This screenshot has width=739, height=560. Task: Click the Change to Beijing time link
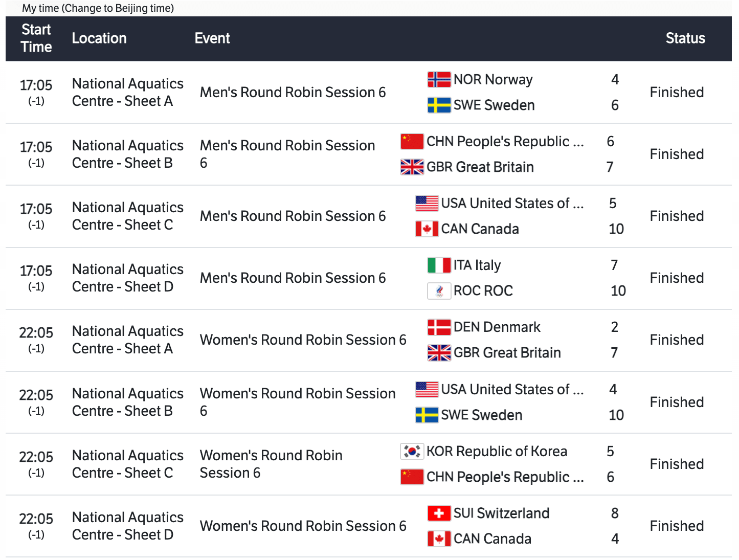point(118,8)
